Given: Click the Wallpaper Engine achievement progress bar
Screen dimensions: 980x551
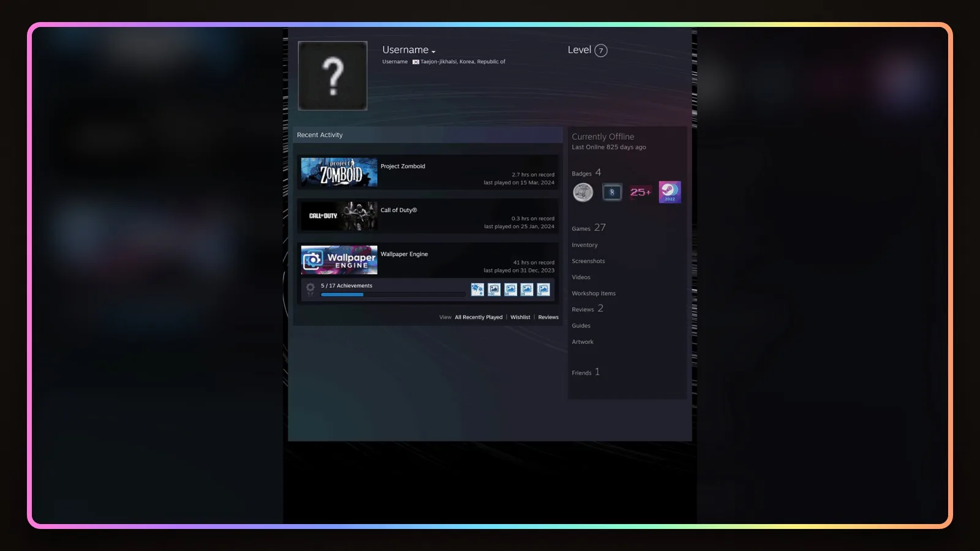Looking at the screenshot, I should click(x=393, y=294).
